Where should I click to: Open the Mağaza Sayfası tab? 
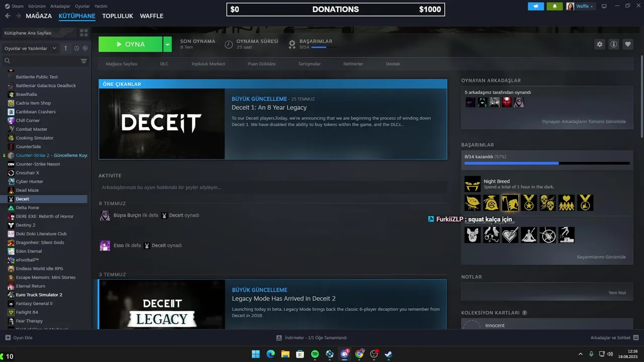[121, 64]
